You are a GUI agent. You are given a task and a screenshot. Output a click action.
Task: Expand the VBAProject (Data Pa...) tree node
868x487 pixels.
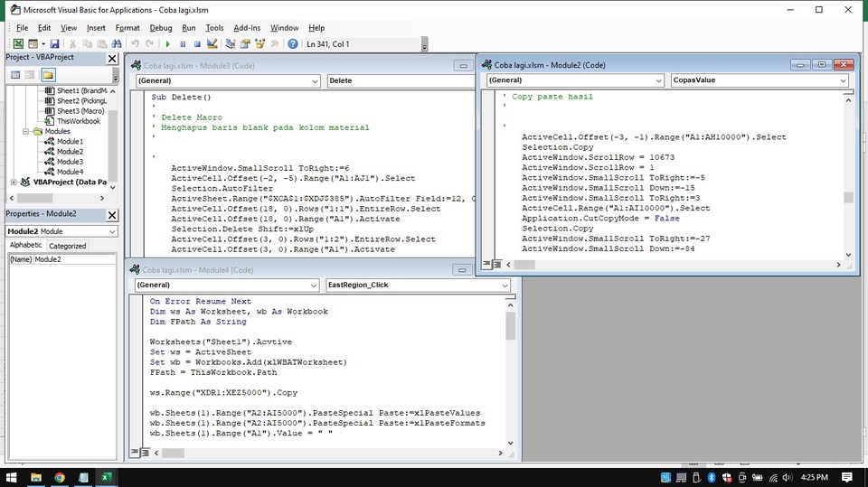14,182
